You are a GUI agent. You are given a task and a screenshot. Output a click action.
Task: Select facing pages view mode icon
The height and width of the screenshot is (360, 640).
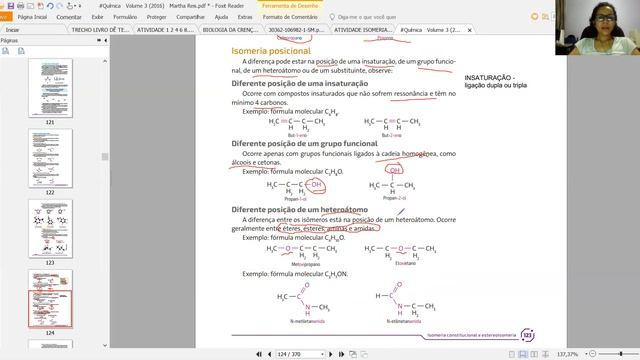click(x=534, y=354)
